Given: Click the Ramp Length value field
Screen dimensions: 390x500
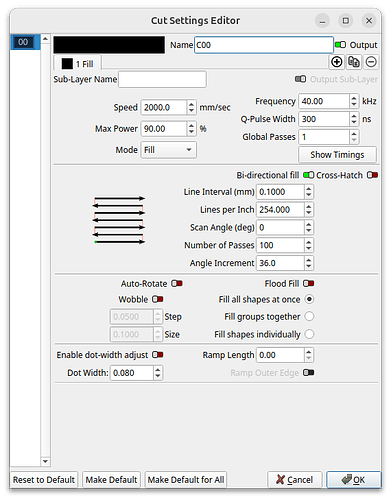Looking at the screenshot, I should coord(280,355).
